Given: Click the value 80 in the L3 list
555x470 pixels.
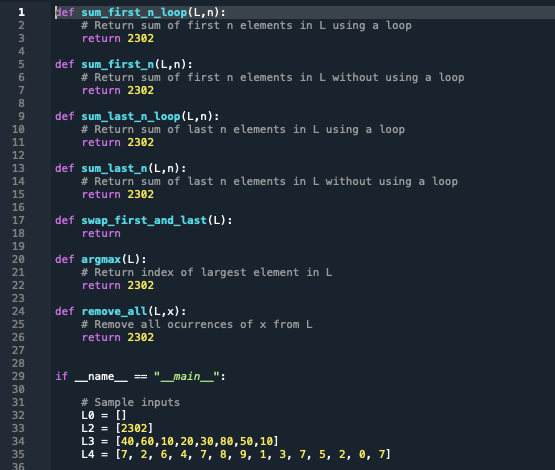Looking at the screenshot, I should coord(227,441).
